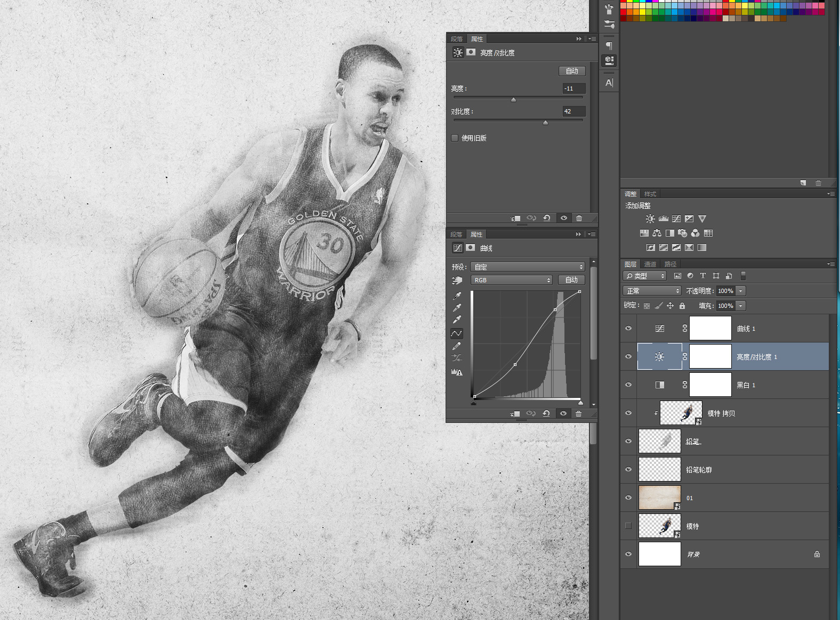Adjust the 对比度 contrast slider handle

[545, 123]
